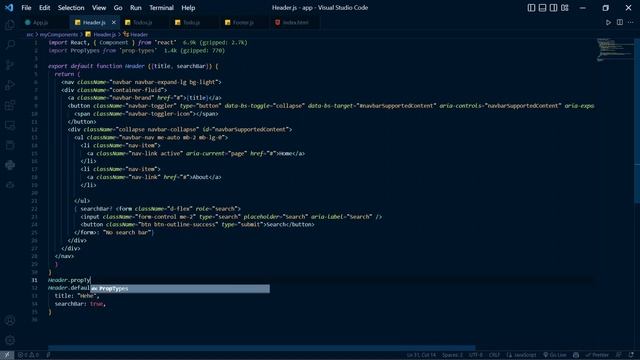Image resolution: width=640 pixels, height=360 pixels.
Task: Open the Manage gear in activity bar
Action: (x=10, y=340)
